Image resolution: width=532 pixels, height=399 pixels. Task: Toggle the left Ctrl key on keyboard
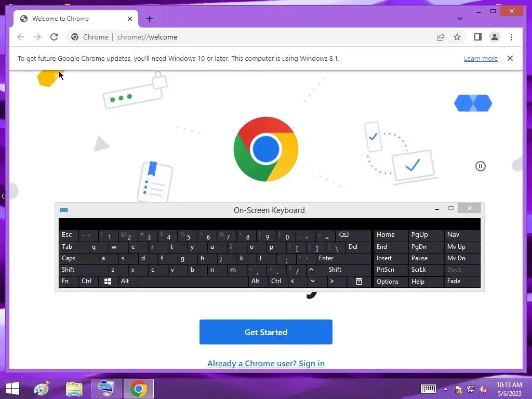click(88, 281)
